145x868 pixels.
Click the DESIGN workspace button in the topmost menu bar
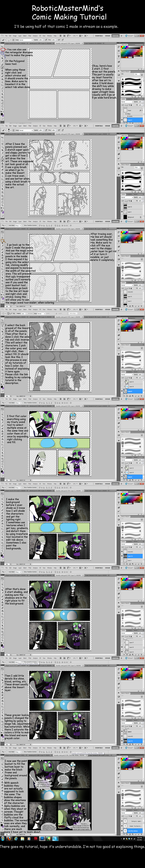tap(107, 36)
